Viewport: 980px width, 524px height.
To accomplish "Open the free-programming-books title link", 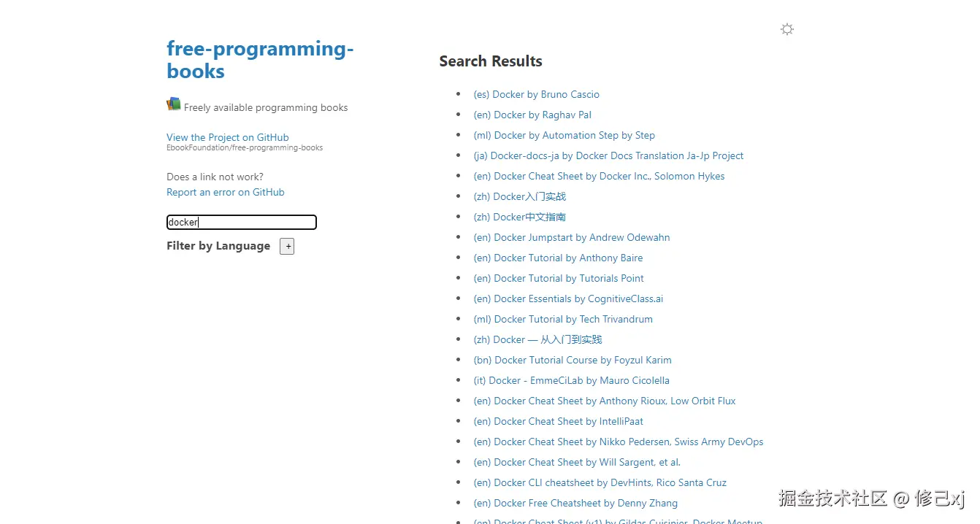I will pyautogui.click(x=260, y=60).
